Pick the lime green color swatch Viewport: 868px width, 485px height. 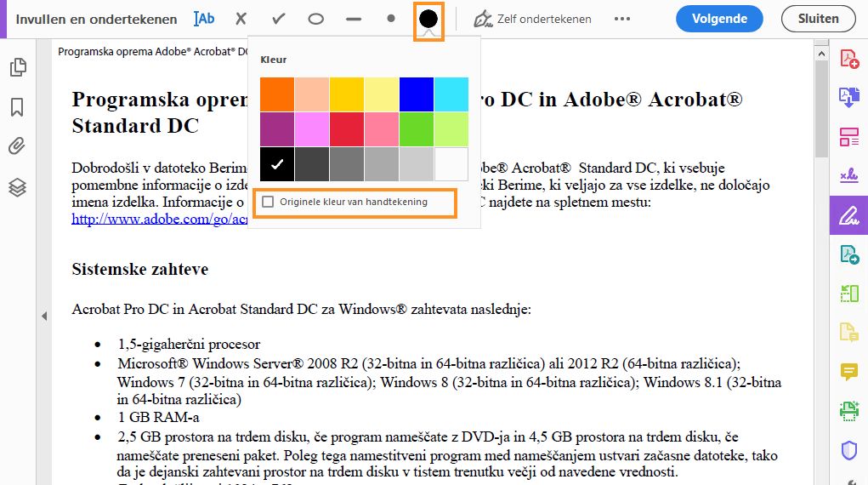tap(451, 129)
